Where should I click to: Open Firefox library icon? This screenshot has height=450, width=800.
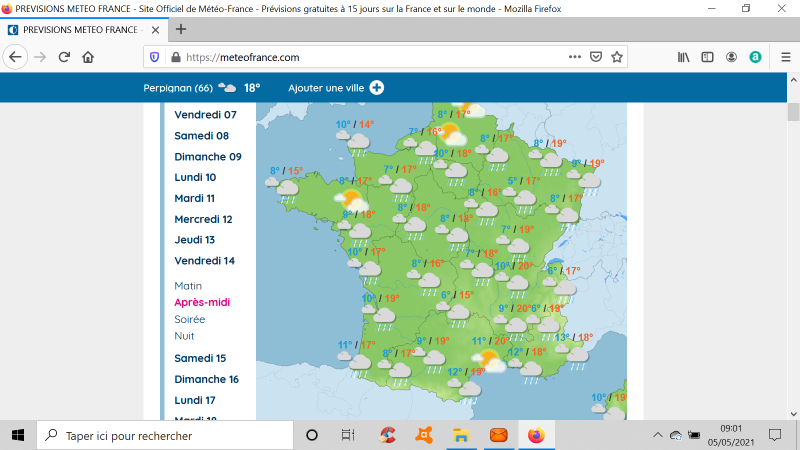tap(683, 57)
